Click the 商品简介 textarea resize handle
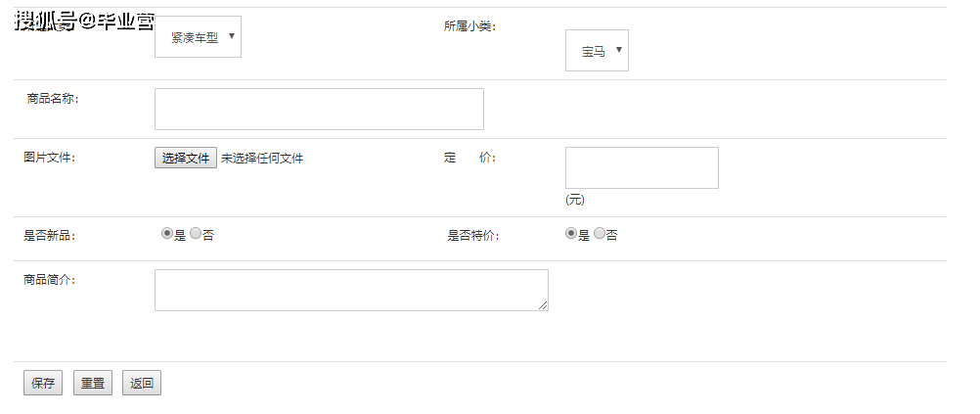 (x=543, y=305)
